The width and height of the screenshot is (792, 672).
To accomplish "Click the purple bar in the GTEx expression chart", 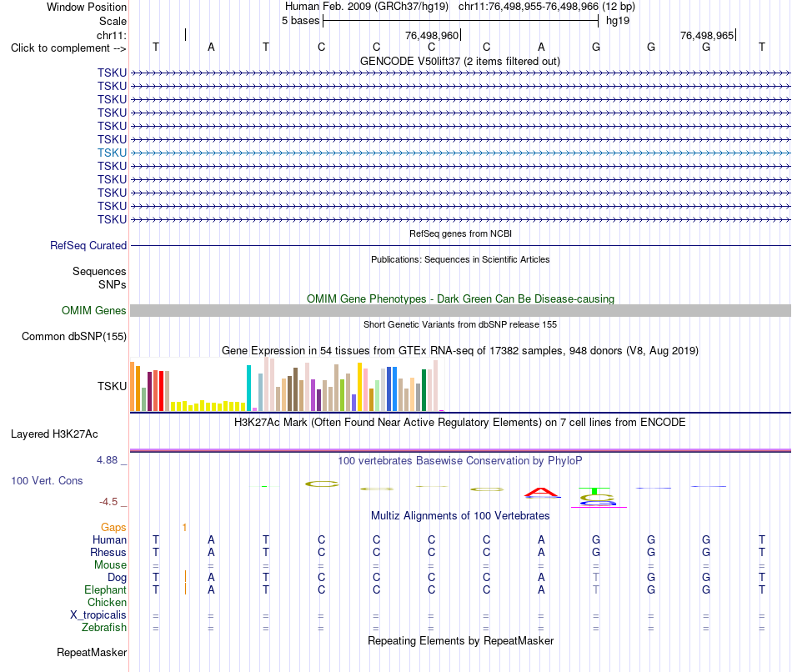I will point(313,395).
